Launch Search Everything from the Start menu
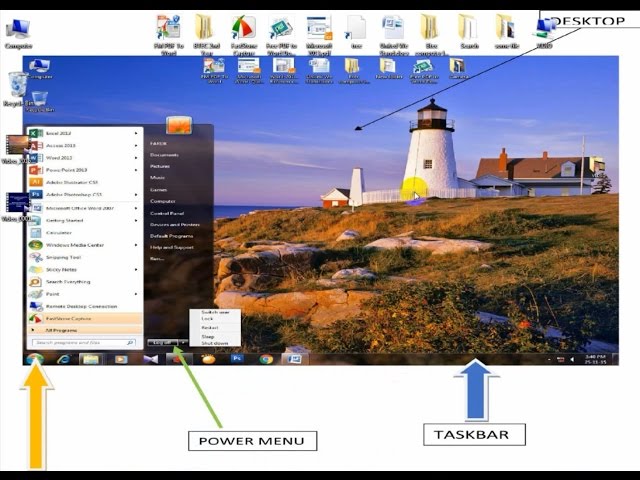The image size is (640, 480). coord(84,282)
